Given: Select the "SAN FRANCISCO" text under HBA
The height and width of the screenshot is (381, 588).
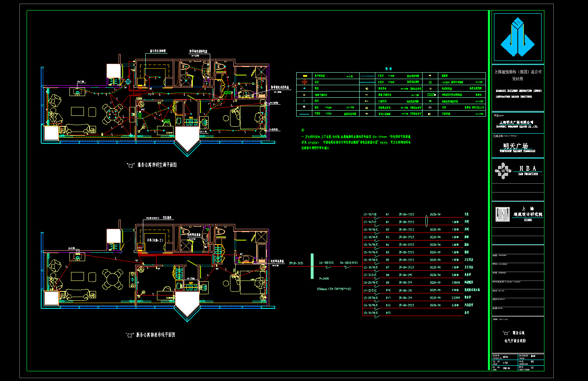Looking at the screenshot, I should tap(528, 174).
